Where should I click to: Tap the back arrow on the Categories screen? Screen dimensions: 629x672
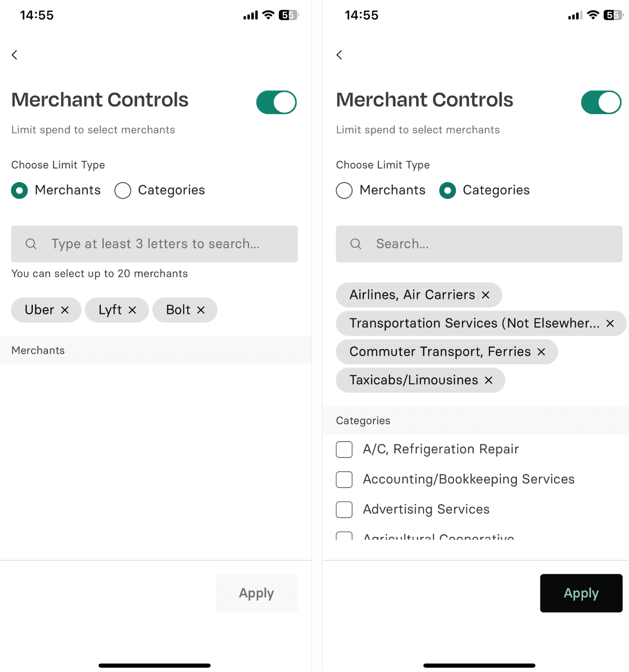pos(339,55)
